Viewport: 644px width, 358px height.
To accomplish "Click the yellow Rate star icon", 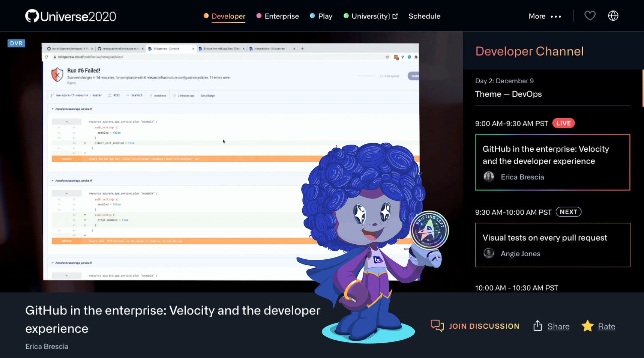I will click(x=587, y=326).
